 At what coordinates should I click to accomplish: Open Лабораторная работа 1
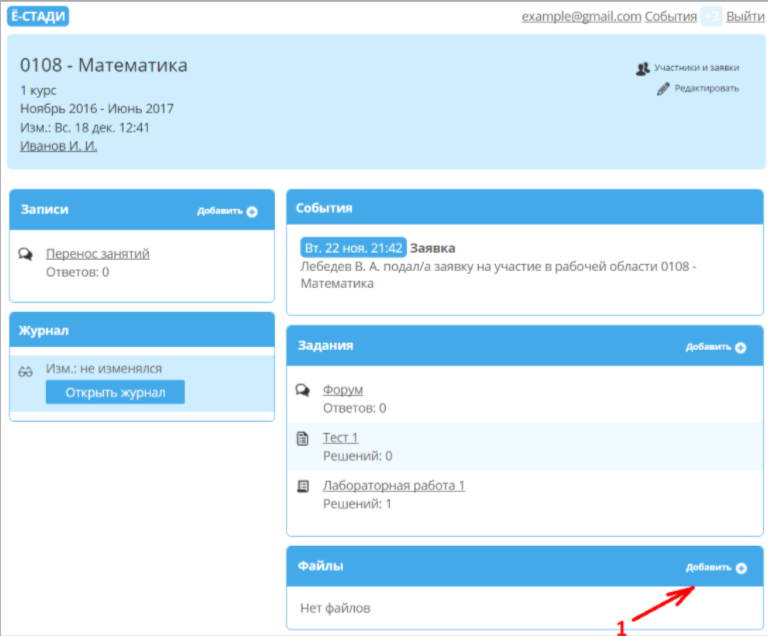[x=394, y=486]
